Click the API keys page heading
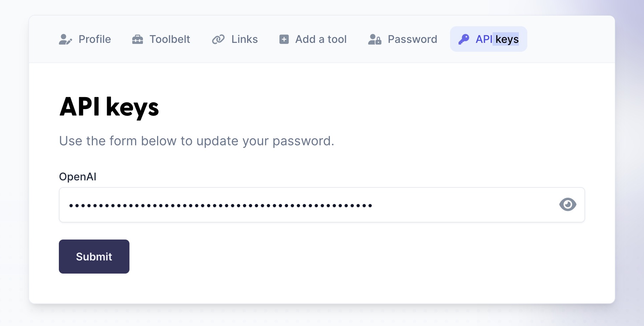Image resolution: width=644 pixels, height=326 pixels. (109, 107)
